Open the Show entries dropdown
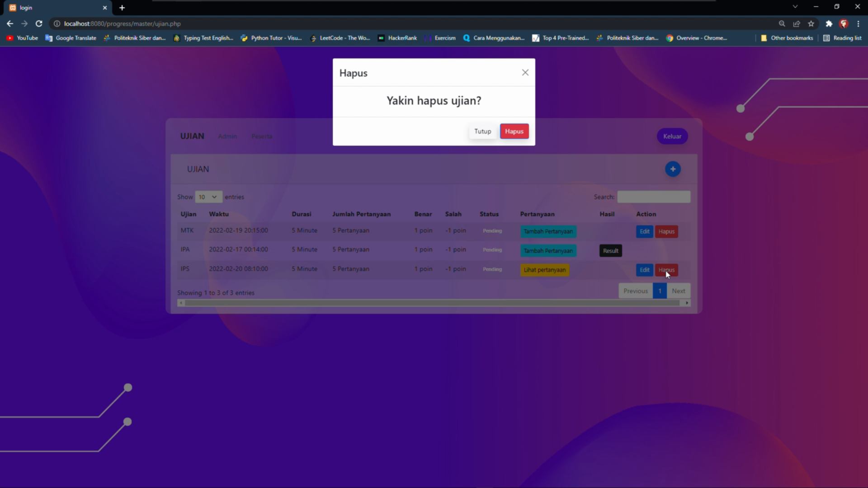Screen dimensions: 868x488 coord(208,197)
